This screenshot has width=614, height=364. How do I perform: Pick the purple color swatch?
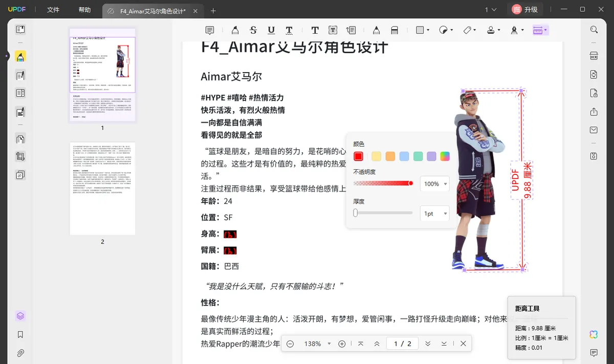[432, 156]
